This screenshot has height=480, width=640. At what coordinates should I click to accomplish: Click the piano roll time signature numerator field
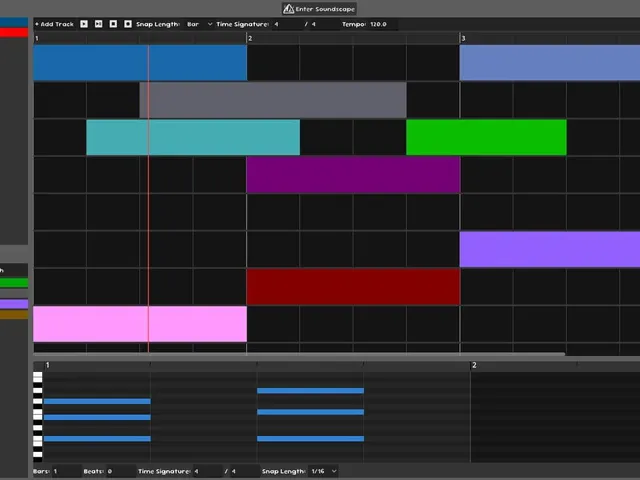click(x=207, y=471)
